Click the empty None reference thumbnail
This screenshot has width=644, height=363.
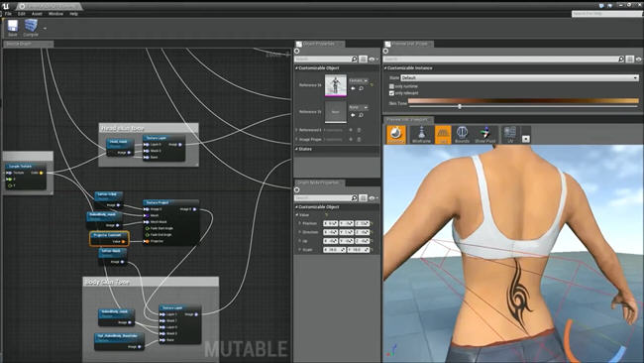pos(336,112)
